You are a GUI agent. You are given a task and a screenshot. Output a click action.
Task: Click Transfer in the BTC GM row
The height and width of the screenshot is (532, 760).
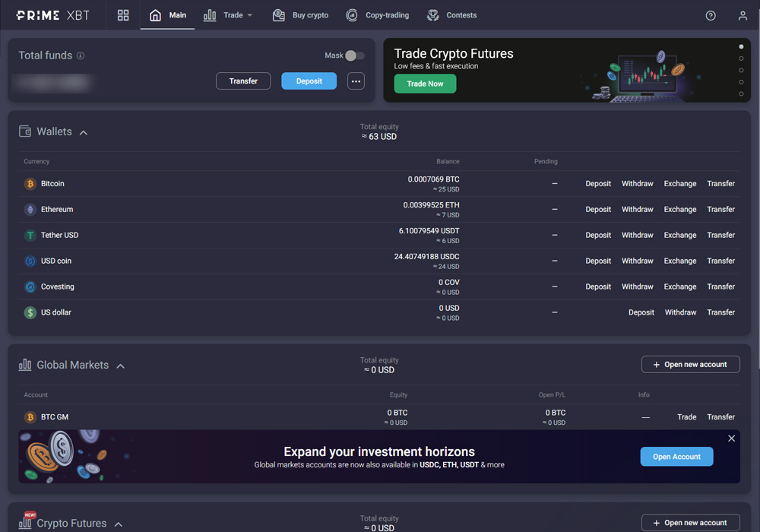pyautogui.click(x=720, y=416)
